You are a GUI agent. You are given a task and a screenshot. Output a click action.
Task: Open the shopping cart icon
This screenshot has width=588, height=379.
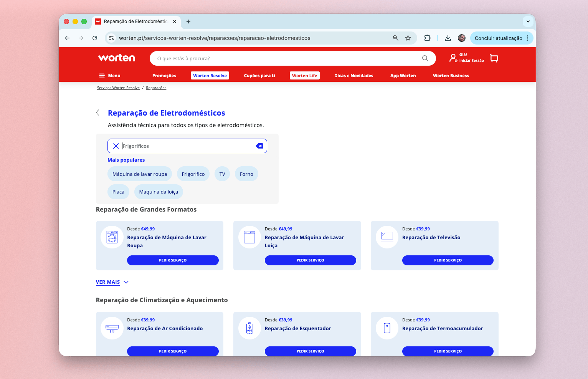494,58
